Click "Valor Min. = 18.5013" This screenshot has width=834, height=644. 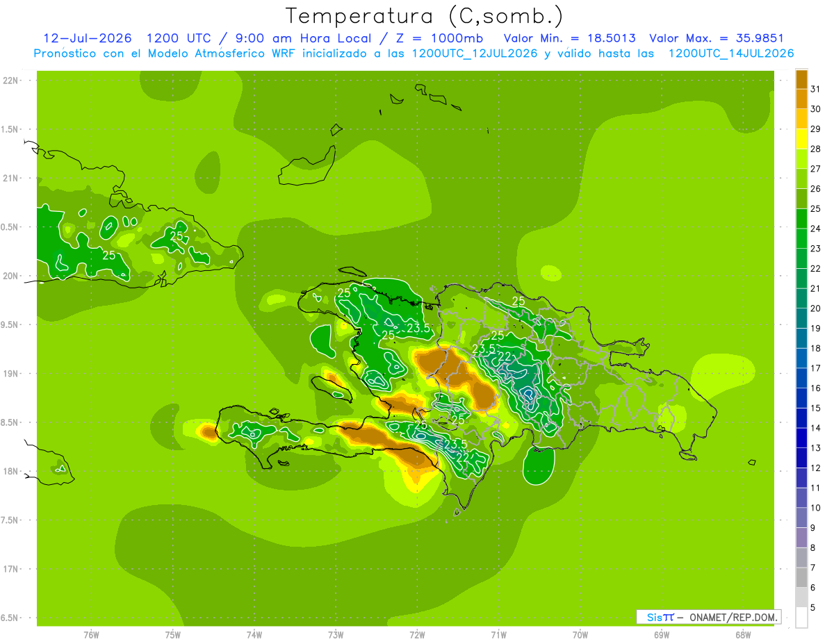point(569,38)
